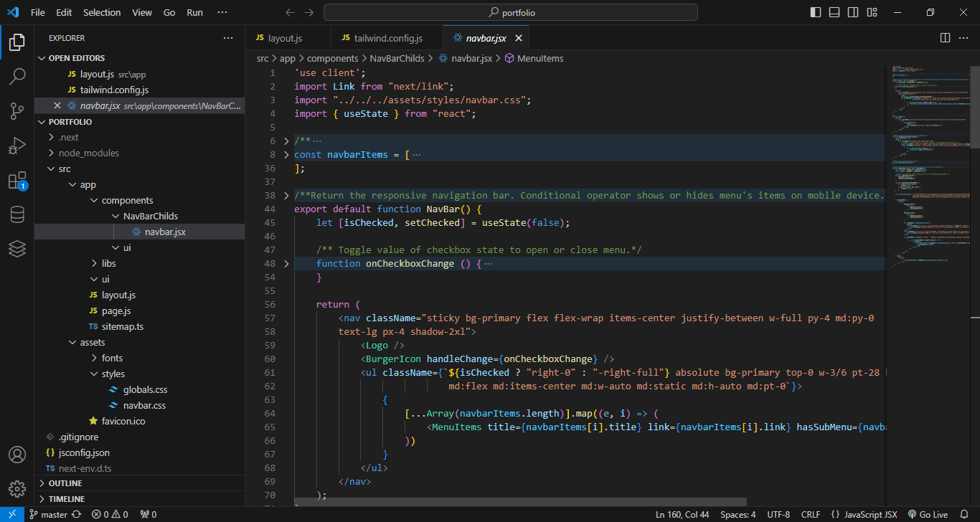Image resolution: width=980 pixels, height=522 pixels.
Task: Unfold the comment block at line 38
Action: tap(286, 195)
